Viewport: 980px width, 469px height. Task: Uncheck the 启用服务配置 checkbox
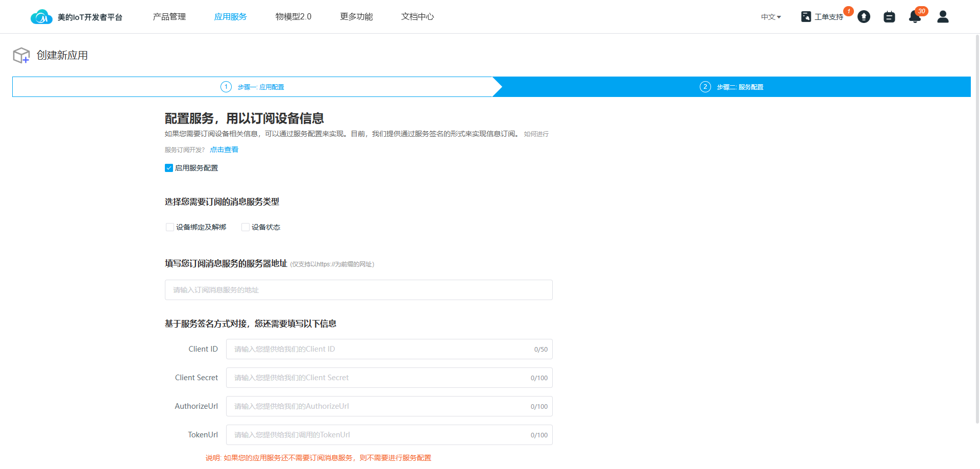169,168
